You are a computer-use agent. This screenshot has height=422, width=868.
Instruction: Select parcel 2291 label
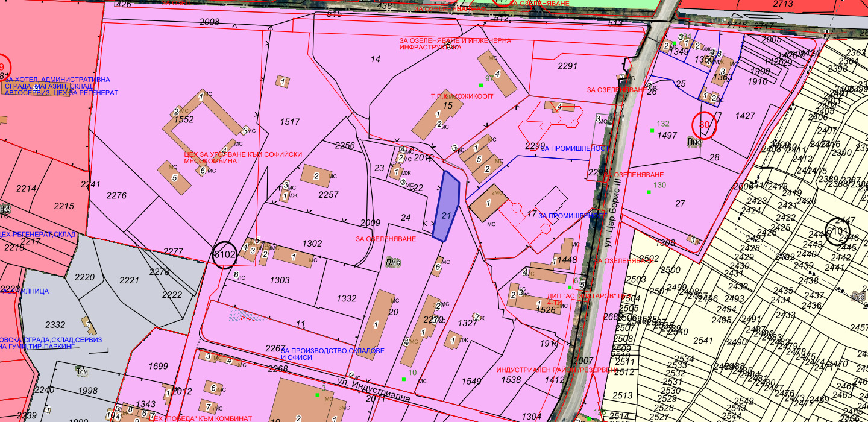[x=568, y=66]
